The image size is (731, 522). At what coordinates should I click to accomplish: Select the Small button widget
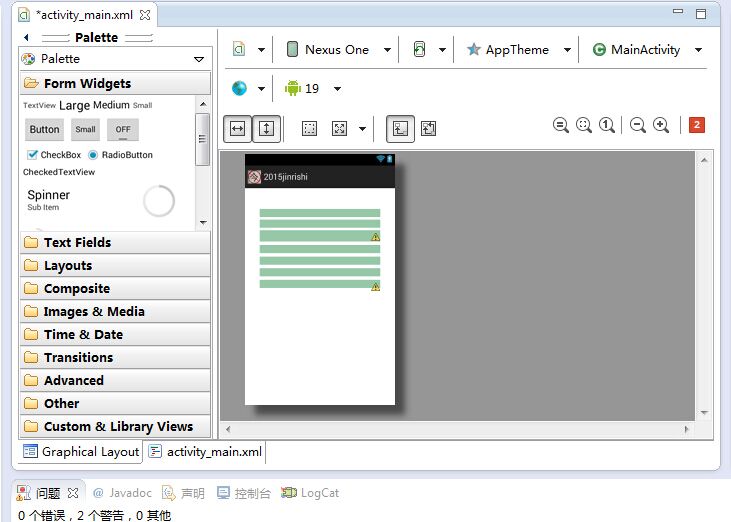85,130
